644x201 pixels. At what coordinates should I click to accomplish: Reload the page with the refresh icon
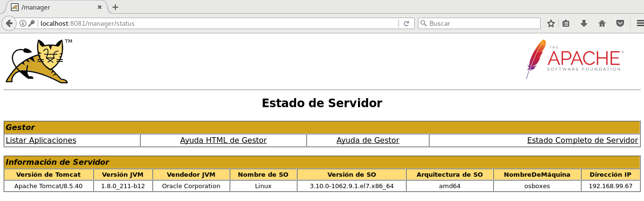(x=406, y=23)
